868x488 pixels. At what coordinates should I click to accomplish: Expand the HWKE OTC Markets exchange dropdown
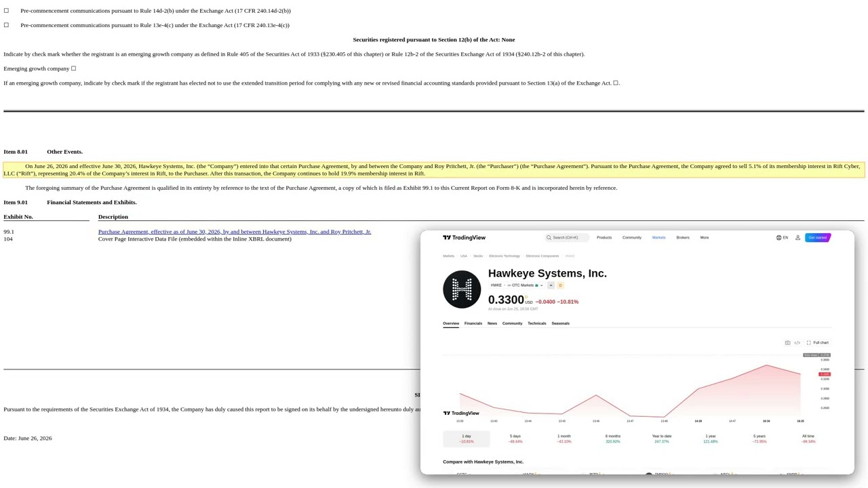[x=517, y=285]
